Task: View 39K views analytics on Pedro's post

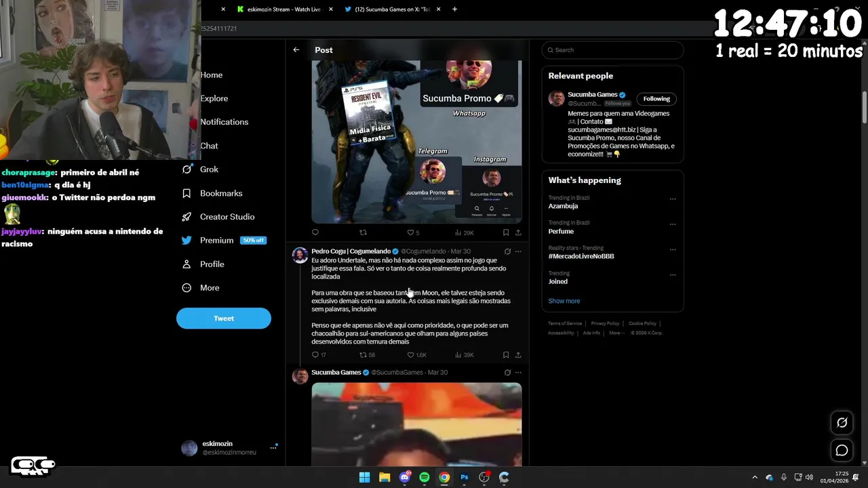Action: (x=465, y=355)
